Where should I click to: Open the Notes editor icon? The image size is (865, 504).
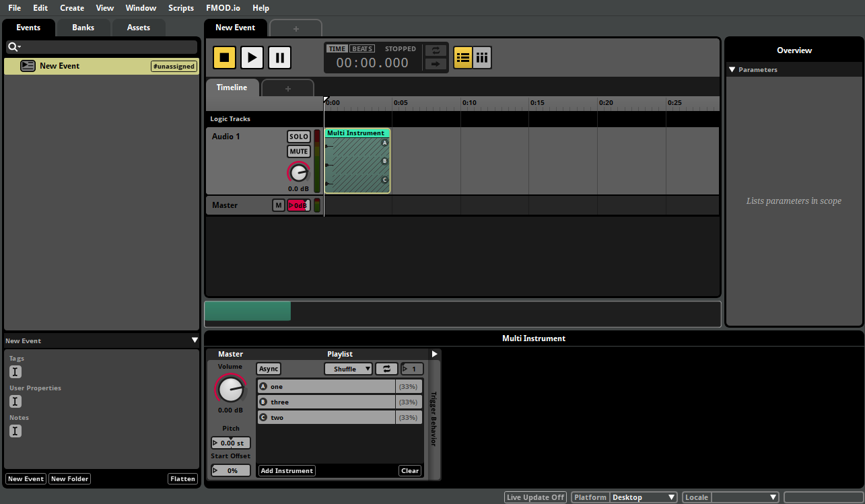tap(15, 431)
